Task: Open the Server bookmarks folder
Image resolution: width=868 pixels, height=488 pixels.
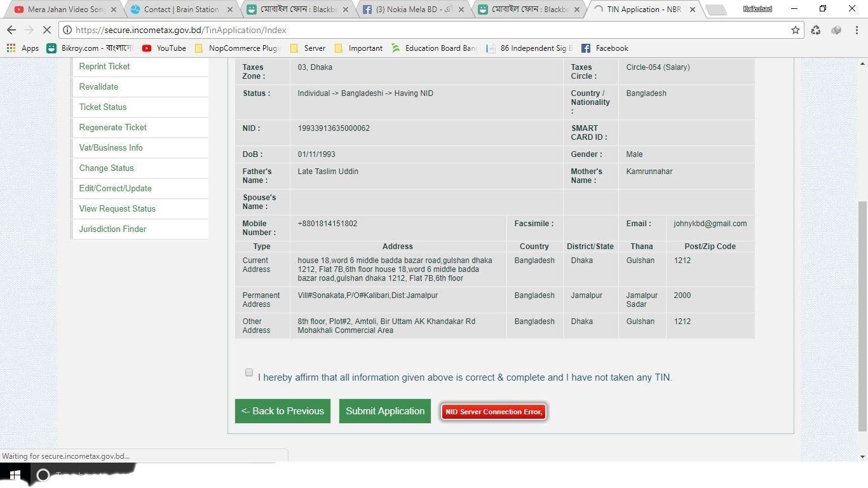Action: 308,48
